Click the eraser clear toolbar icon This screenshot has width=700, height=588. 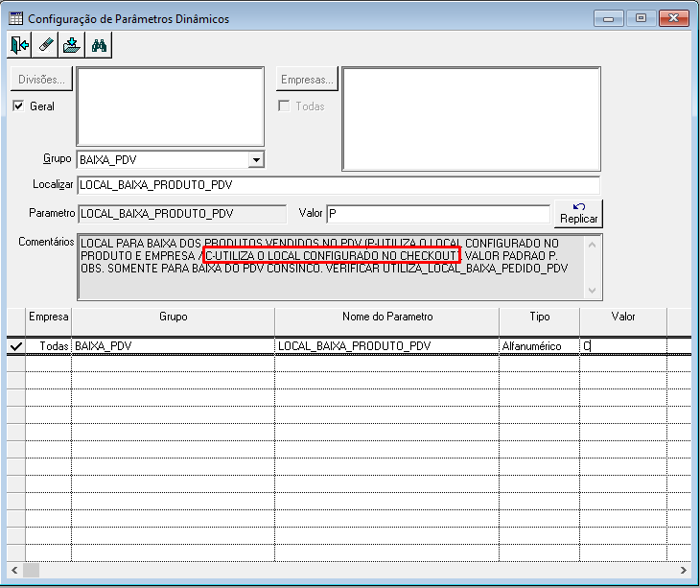coord(45,45)
